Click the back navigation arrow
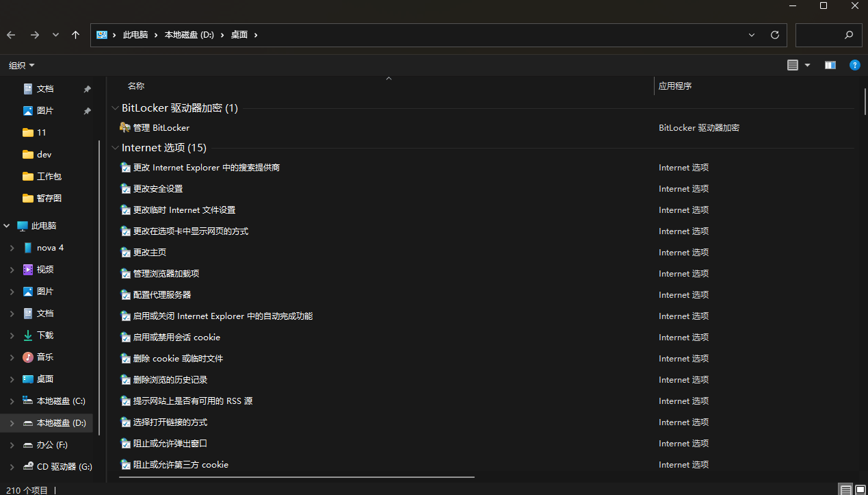Image resolution: width=868 pixels, height=495 pixels. click(11, 35)
